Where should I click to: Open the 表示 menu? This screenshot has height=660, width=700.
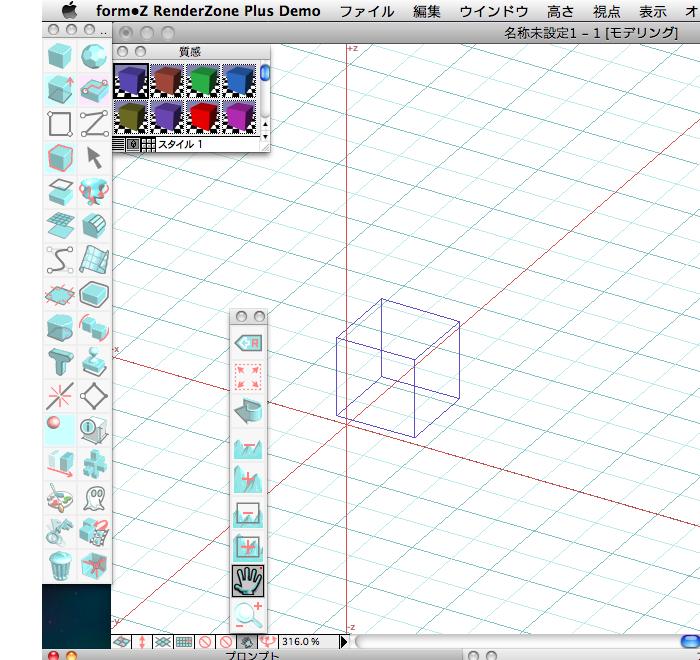point(652,11)
